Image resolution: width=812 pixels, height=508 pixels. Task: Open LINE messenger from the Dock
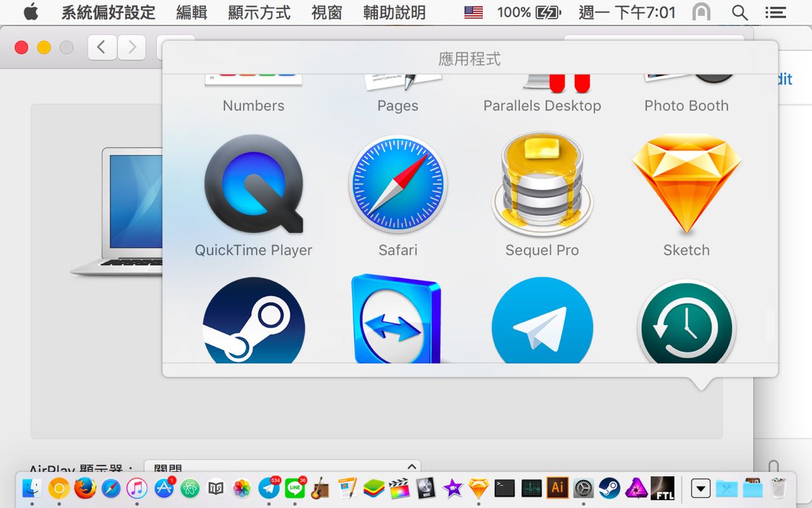(x=296, y=488)
